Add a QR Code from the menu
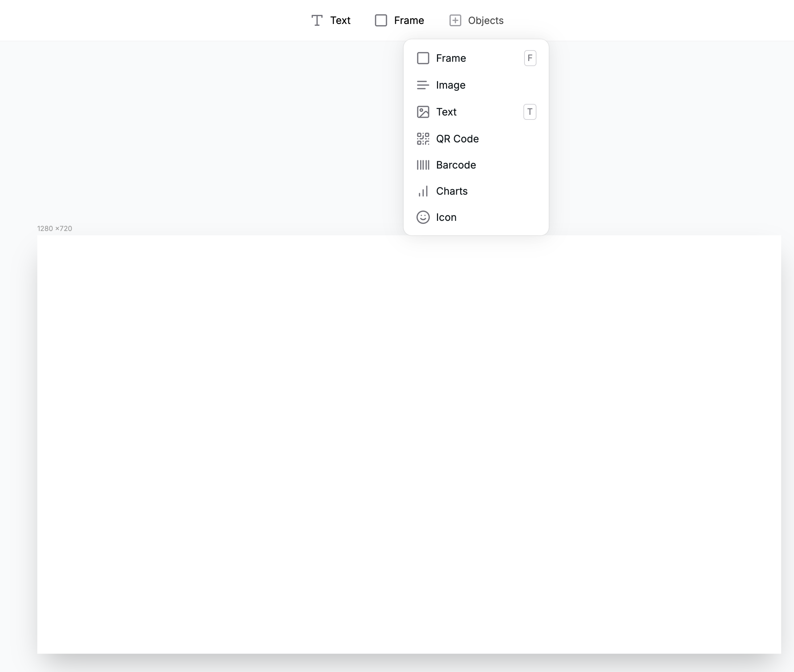The width and height of the screenshot is (794, 672). 457,139
